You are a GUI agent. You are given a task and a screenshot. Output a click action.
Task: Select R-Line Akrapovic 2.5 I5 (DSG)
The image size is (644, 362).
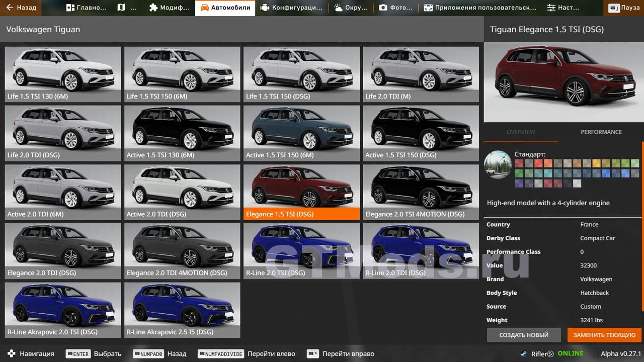point(182,310)
